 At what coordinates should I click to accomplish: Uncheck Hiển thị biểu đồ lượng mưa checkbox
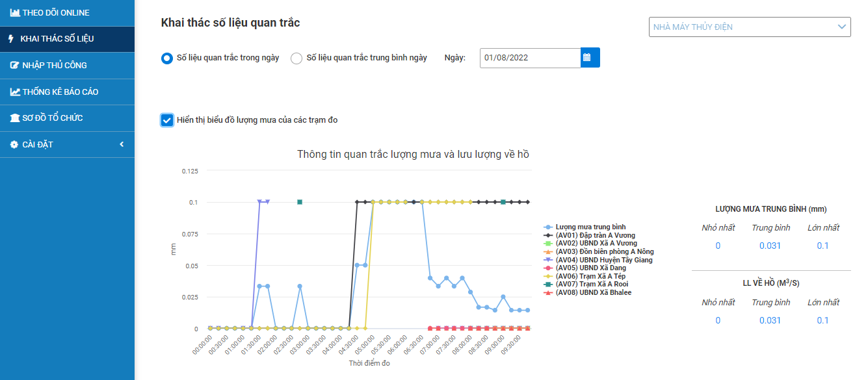point(167,120)
